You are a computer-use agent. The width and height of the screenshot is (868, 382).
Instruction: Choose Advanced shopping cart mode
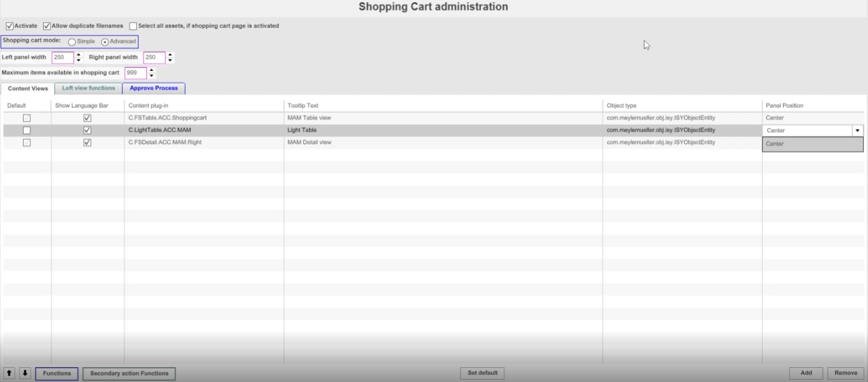pyautogui.click(x=105, y=41)
